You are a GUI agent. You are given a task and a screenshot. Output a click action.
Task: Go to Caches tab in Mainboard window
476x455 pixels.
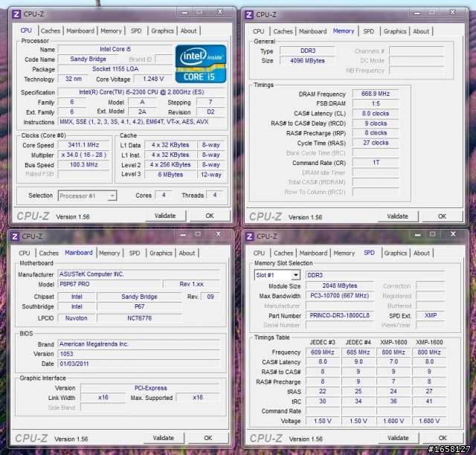point(49,253)
